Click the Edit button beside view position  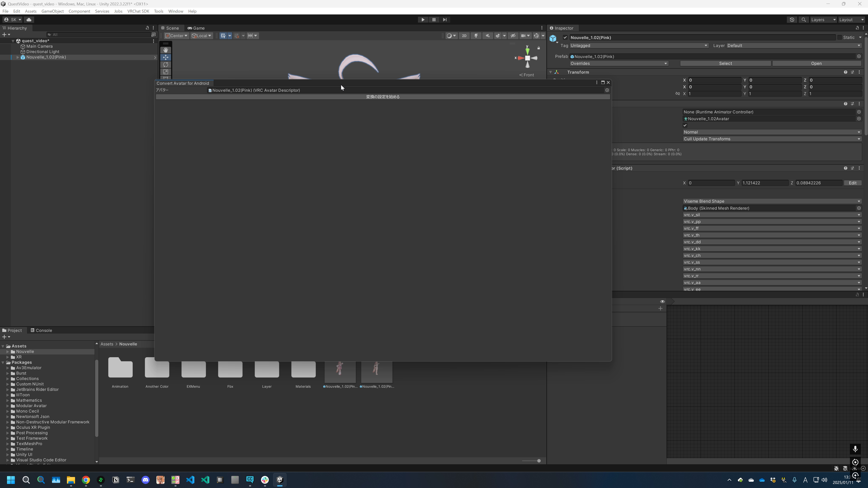tap(852, 183)
